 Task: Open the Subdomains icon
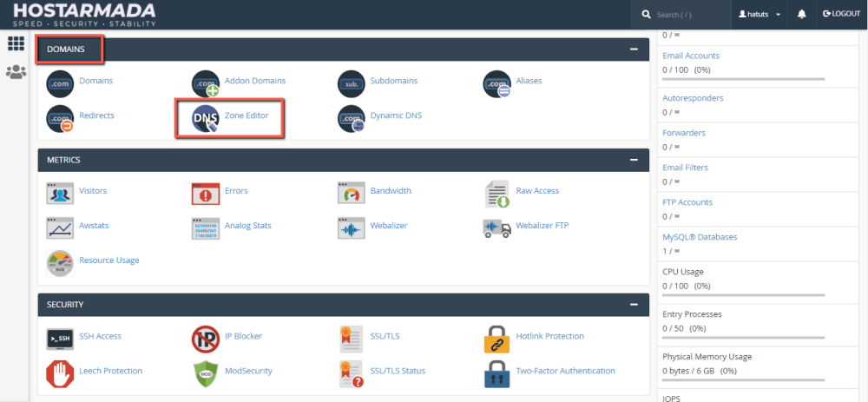tap(351, 83)
